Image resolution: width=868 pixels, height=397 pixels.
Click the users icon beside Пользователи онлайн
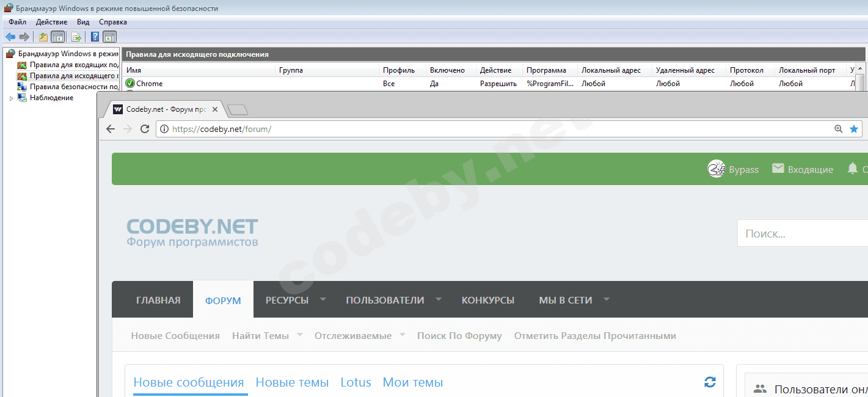[760, 388]
